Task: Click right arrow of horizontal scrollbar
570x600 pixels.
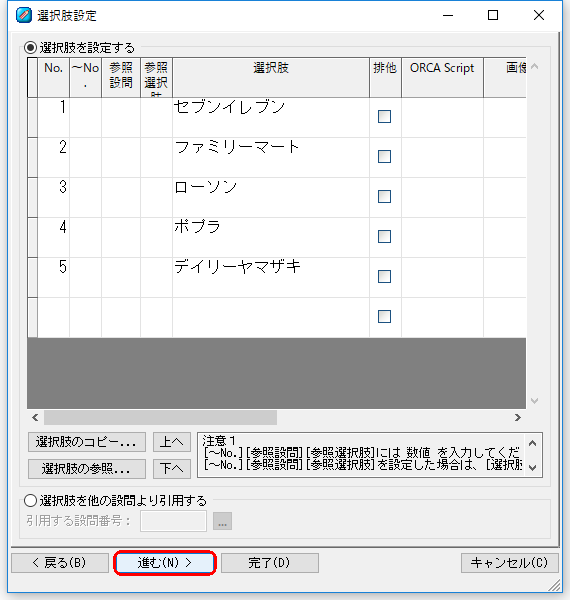Action: (x=518, y=417)
